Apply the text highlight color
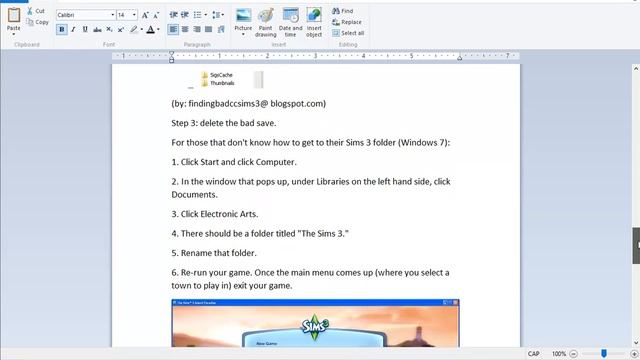 [x=133, y=29]
